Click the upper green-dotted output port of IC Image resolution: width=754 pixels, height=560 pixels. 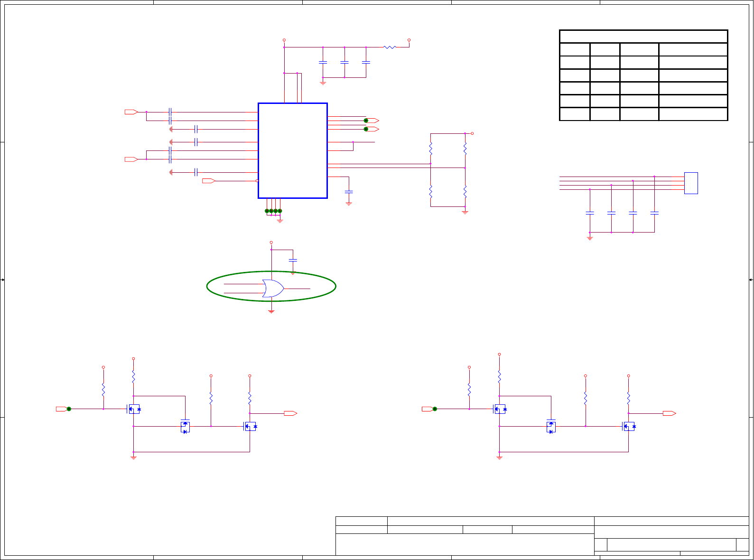pyautogui.click(x=372, y=121)
